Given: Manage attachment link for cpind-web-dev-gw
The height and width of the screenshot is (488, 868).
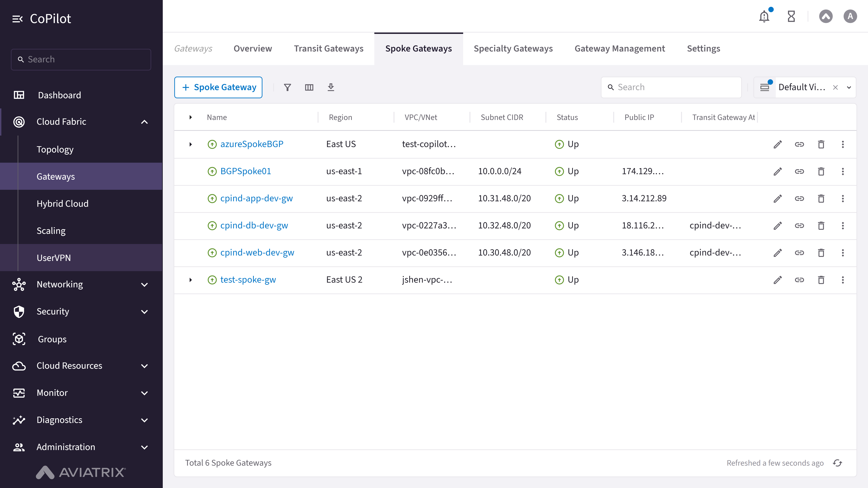Looking at the screenshot, I should pyautogui.click(x=799, y=253).
